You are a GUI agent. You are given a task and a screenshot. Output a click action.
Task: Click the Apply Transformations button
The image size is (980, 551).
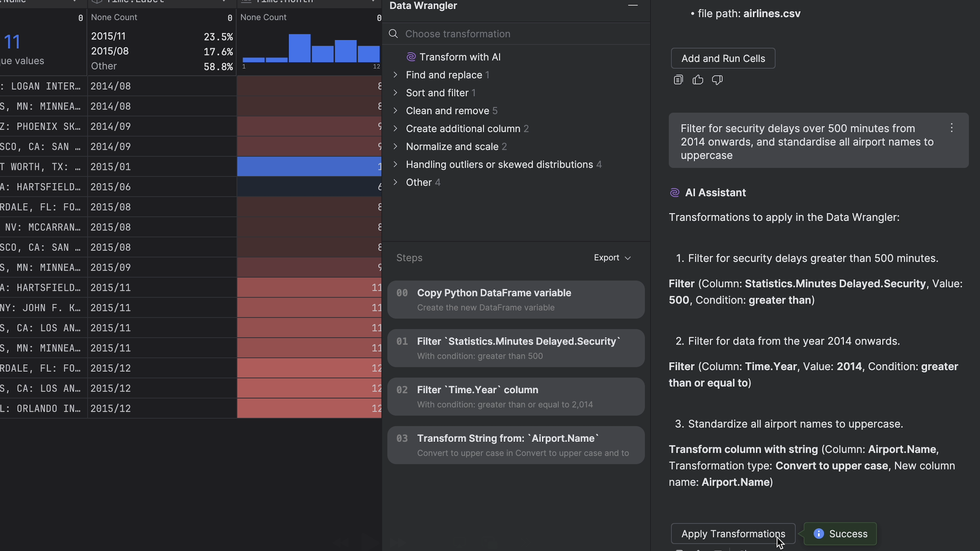coord(733,533)
